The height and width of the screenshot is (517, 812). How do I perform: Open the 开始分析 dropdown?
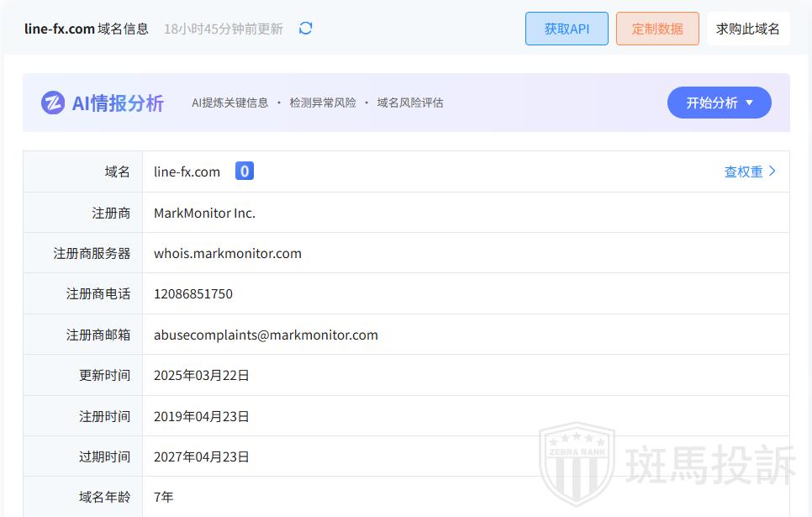[x=719, y=103]
